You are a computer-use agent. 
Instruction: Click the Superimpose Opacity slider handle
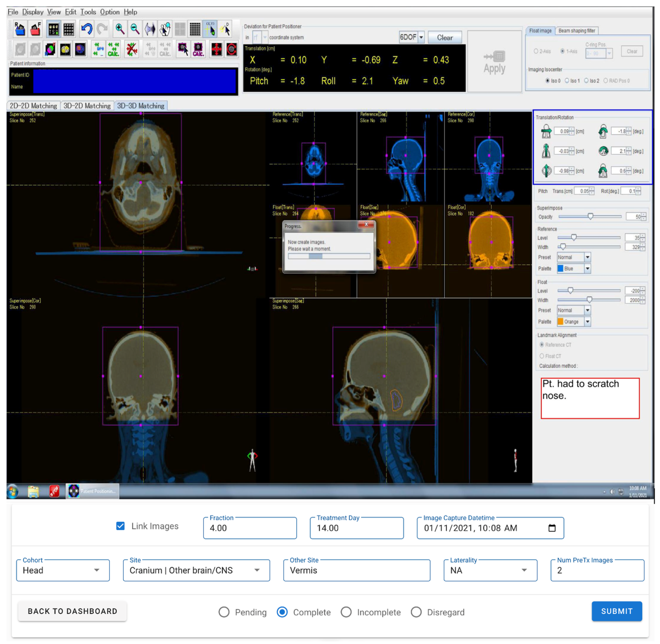[590, 216]
